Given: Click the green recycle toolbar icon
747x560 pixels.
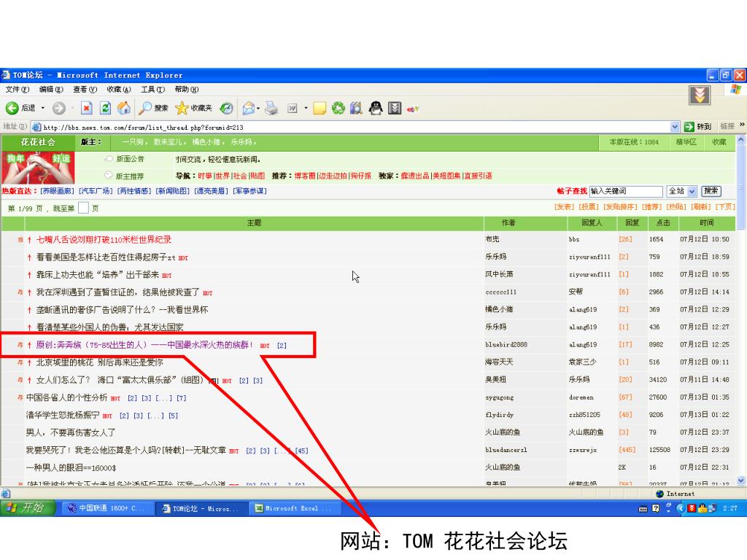Looking at the screenshot, I should click(338, 109).
